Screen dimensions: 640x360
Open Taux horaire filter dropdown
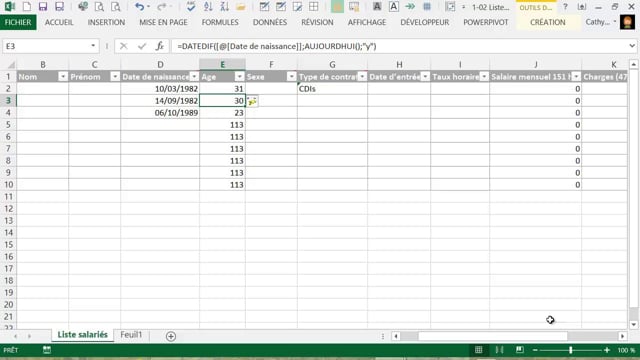pos(484,77)
